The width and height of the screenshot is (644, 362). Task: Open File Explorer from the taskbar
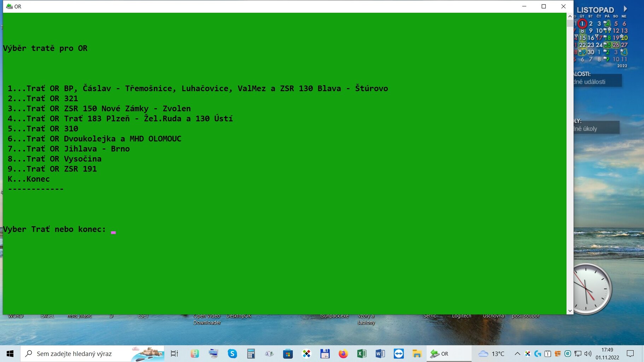coord(417,354)
